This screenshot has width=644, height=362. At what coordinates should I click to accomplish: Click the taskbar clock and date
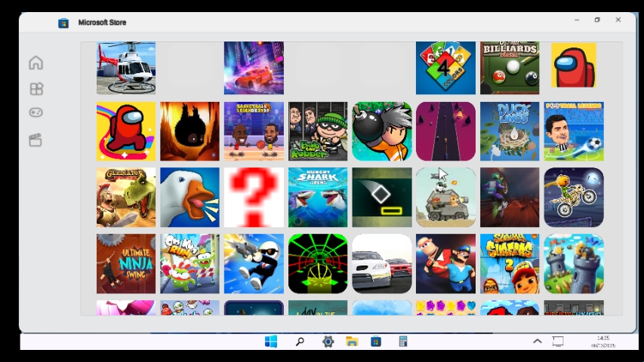(604, 342)
